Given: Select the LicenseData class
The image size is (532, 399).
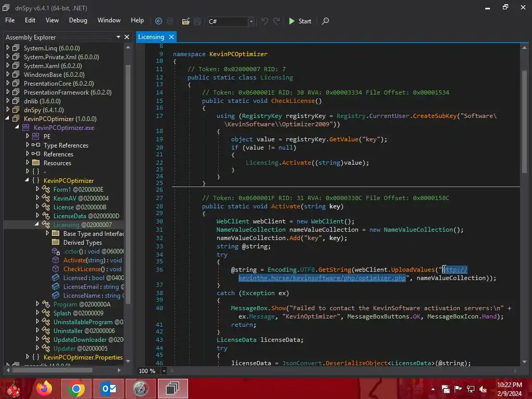Looking at the screenshot, I should click(86, 216).
